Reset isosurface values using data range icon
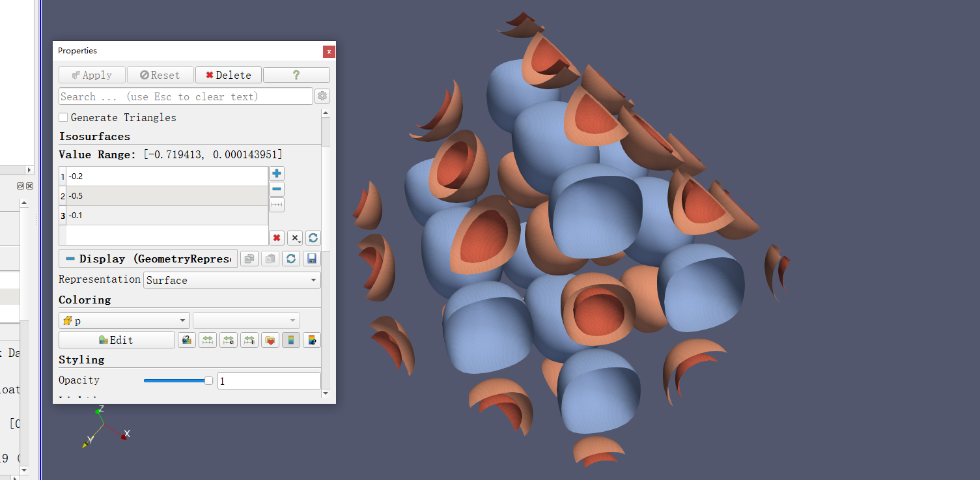 (313, 238)
